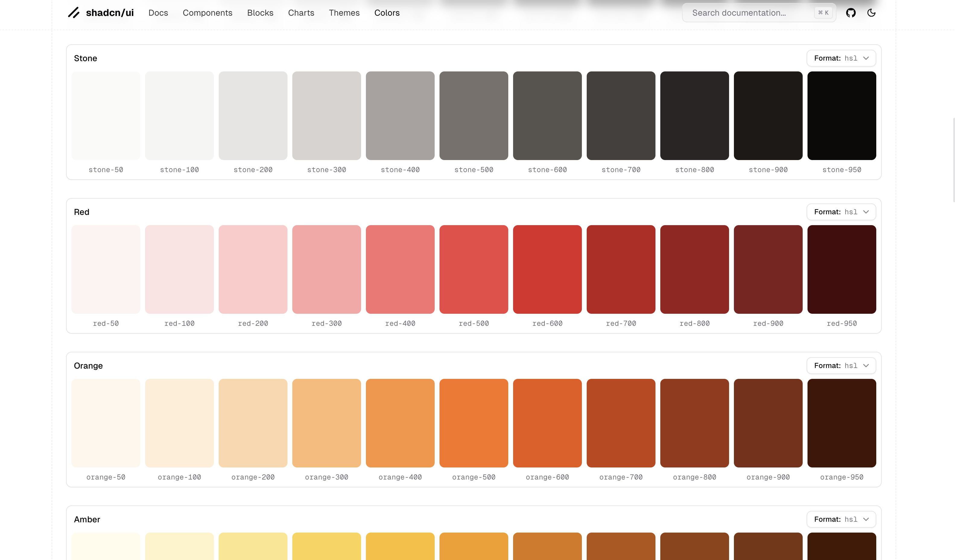Choose the red-50 lightest swatch
Viewport: 955px width, 560px height.
106,269
